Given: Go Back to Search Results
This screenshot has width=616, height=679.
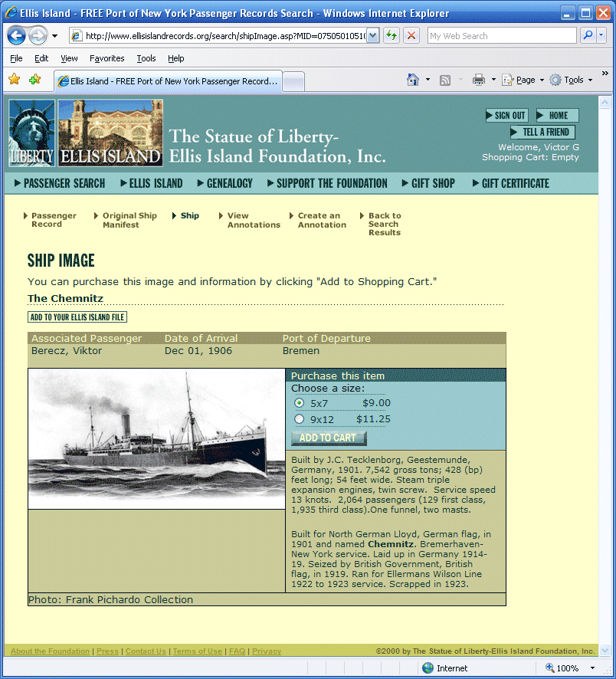Looking at the screenshot, I should click(385, 224).
